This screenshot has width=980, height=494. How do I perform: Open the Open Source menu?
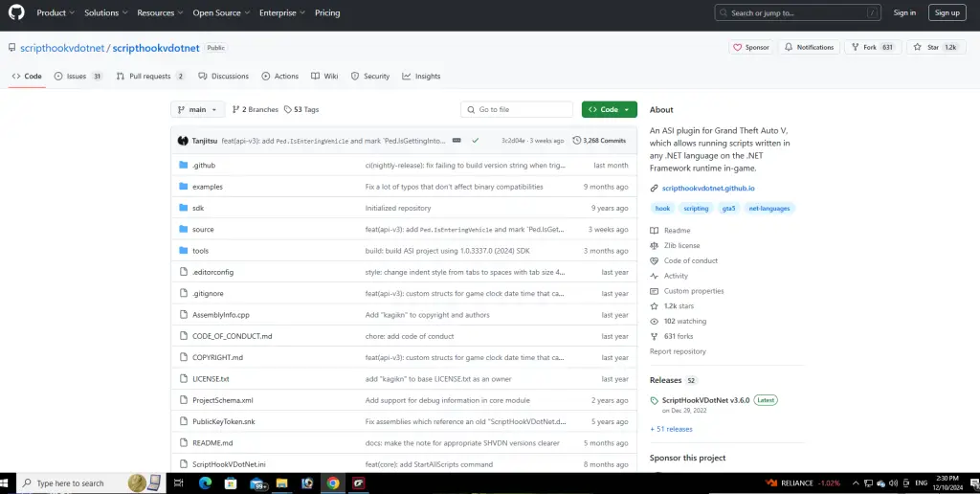pyautogui.click(x=222, y=12)
